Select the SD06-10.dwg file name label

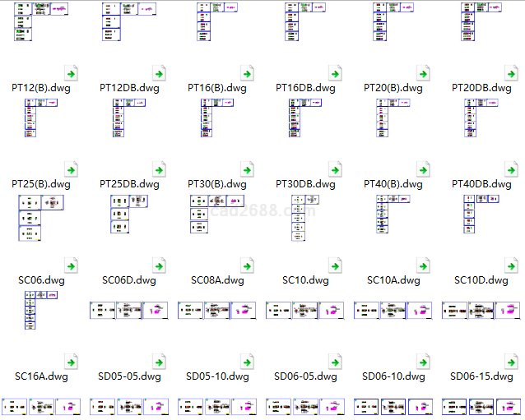click(393, 376)
